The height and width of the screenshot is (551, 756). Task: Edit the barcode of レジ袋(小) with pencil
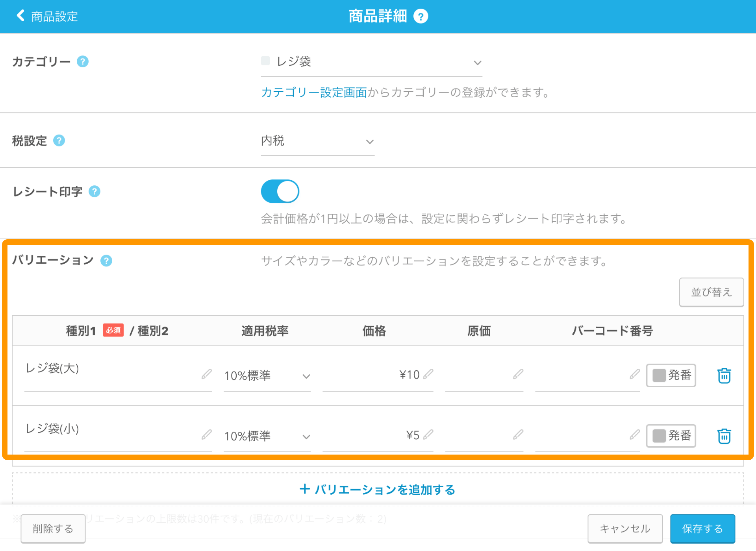(634, 435)
